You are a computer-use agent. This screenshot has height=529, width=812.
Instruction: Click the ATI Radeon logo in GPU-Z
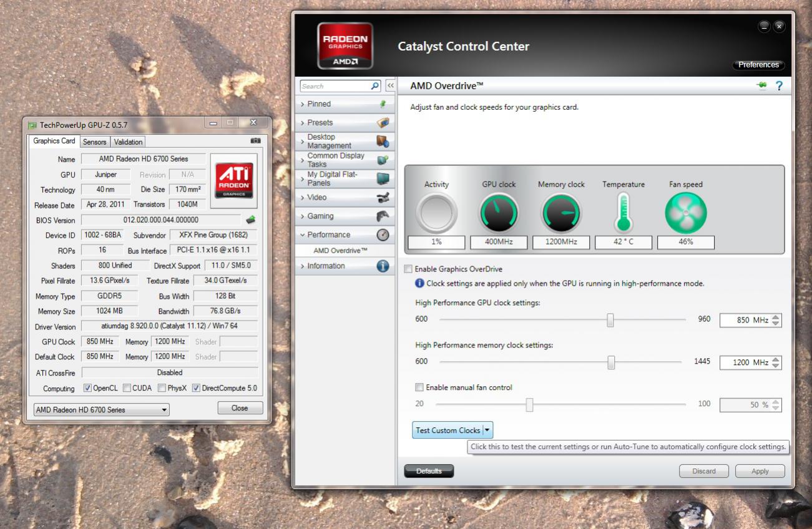(x=234, y=181)
